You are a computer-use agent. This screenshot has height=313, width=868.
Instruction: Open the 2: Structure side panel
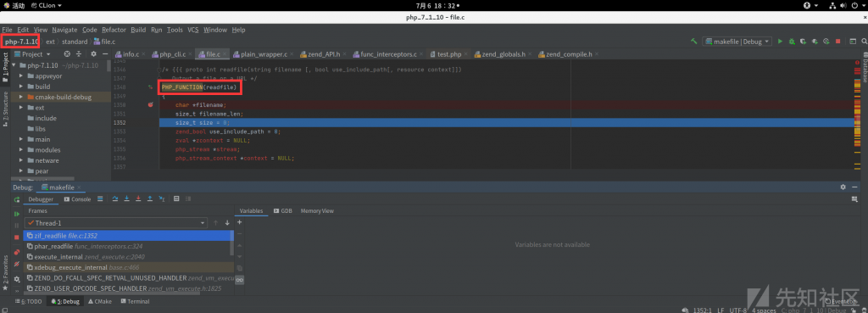[x=5, y=109]
